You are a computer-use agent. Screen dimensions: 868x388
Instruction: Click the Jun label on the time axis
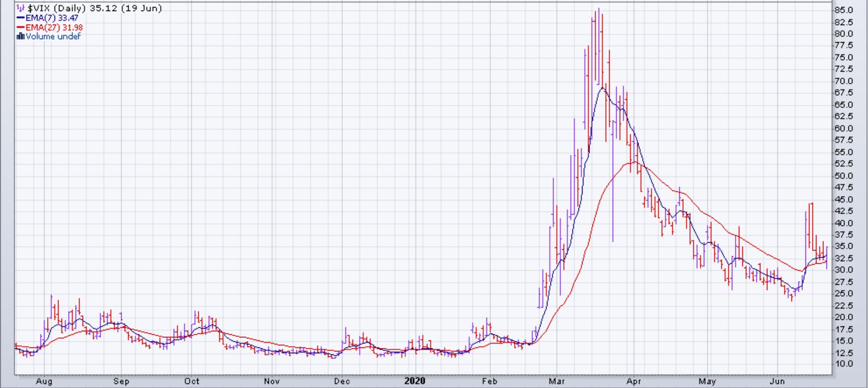click(777, 381)
